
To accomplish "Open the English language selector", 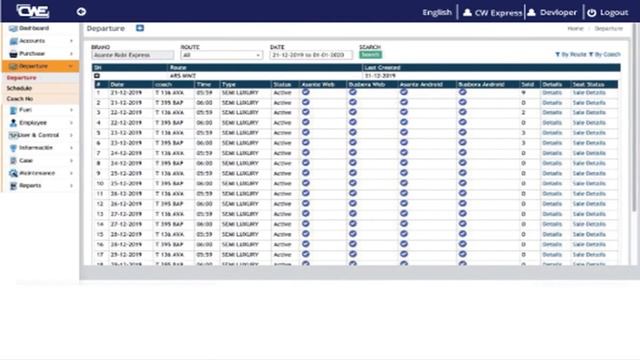I will coord(437,13).
